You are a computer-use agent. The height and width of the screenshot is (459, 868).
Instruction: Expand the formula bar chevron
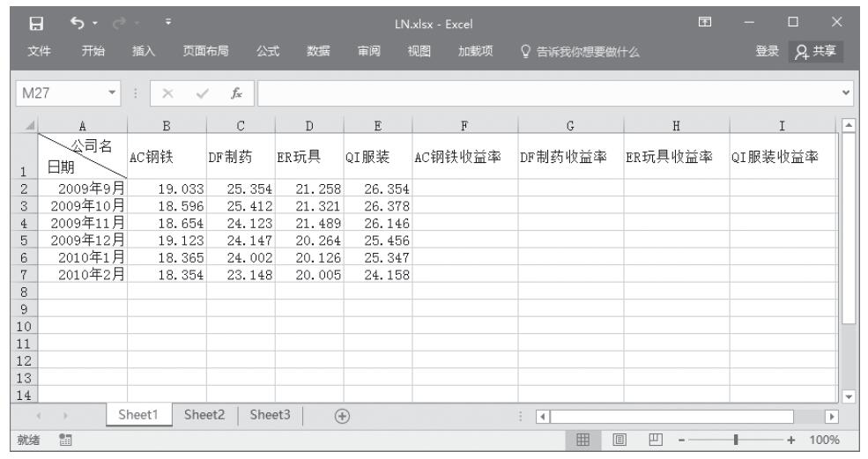(855, 90)
